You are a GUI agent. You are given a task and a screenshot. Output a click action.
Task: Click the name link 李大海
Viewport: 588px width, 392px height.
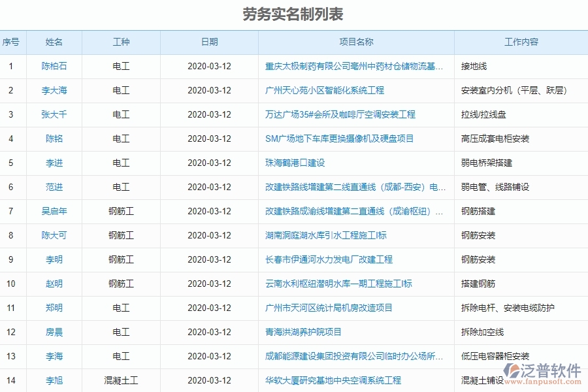[x=54, y=90]
